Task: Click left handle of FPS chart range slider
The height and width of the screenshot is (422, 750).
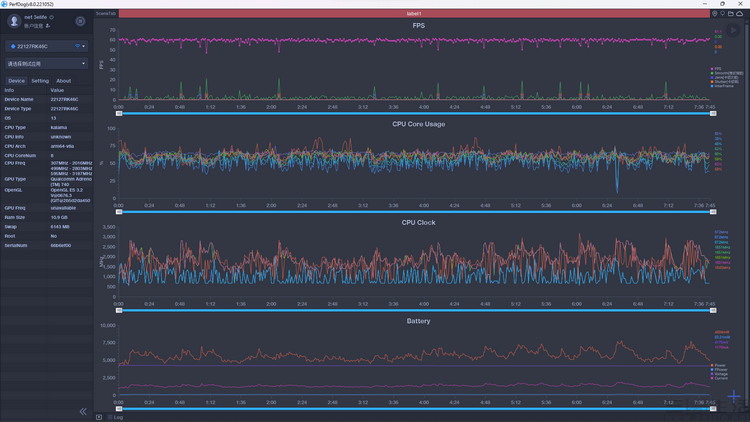Action: pyautogui.click(x=119, y=114)
